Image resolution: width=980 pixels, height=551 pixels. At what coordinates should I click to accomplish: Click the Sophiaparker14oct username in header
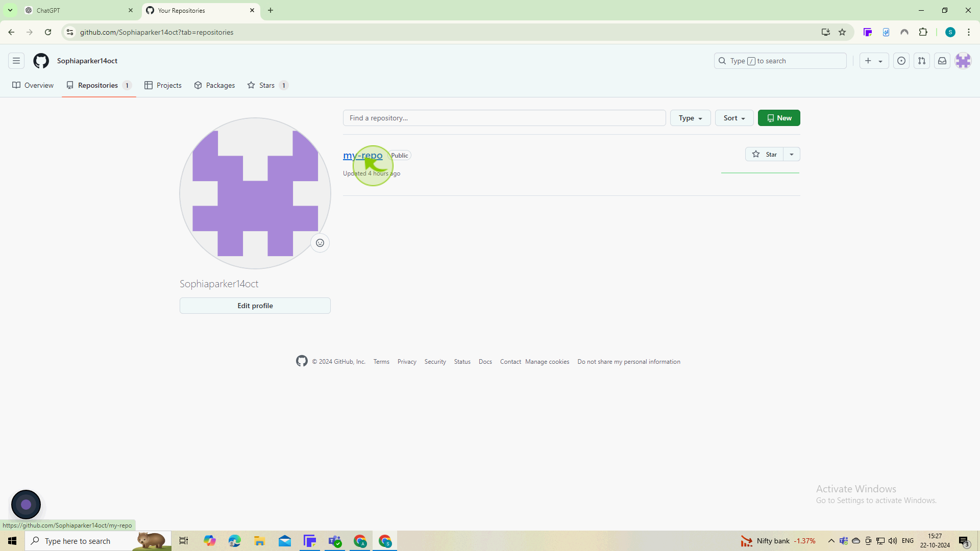point(87,61)
